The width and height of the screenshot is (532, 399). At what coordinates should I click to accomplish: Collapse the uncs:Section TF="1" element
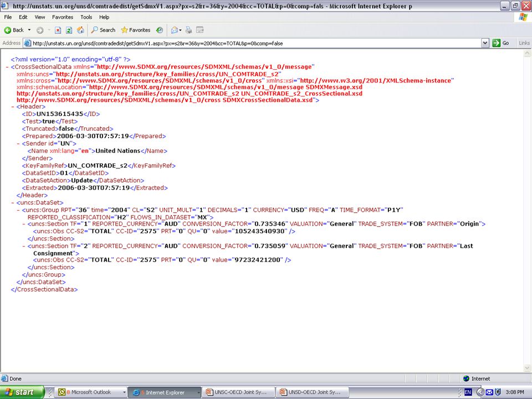tap(24, 224)
